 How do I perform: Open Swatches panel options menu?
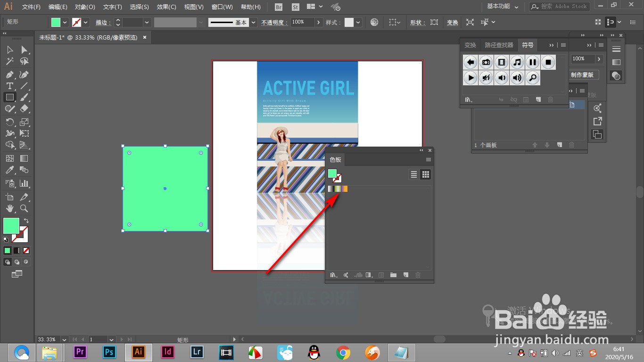pyautogui.click(x=429, y=160)
